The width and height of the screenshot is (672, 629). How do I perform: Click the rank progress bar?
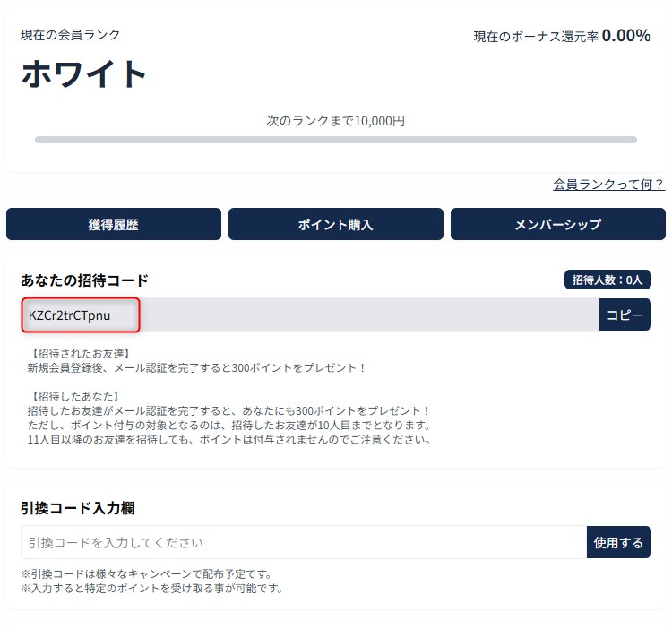(335, 140)
